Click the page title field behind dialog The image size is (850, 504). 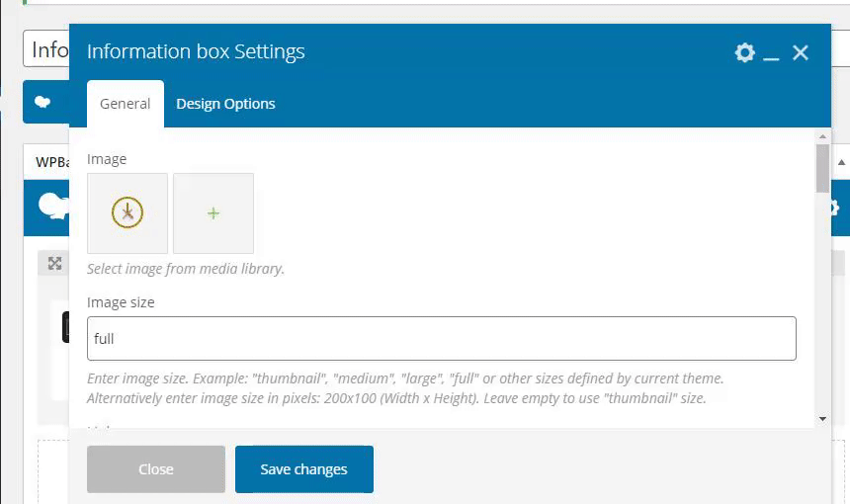[x=46, y=49]
